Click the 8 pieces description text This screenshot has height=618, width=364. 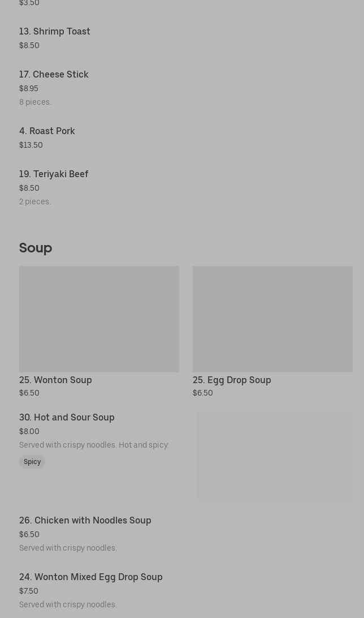point(35,102)
